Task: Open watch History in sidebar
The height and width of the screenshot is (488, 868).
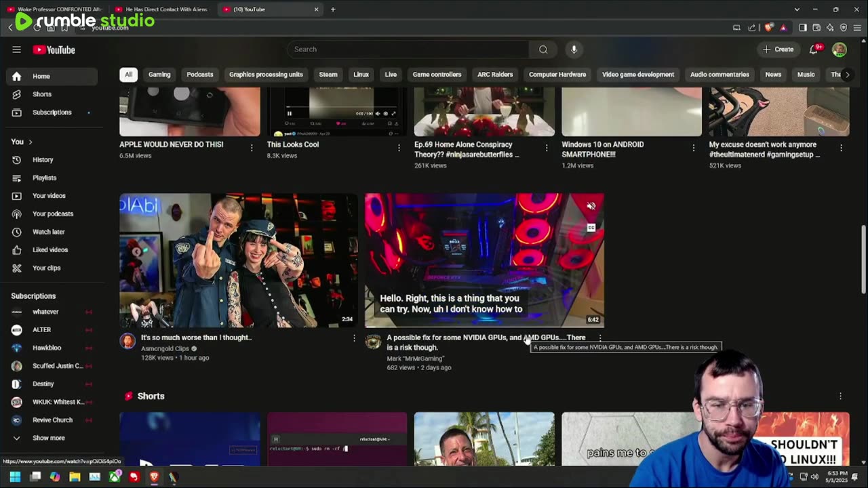Action: coord(52,160)
